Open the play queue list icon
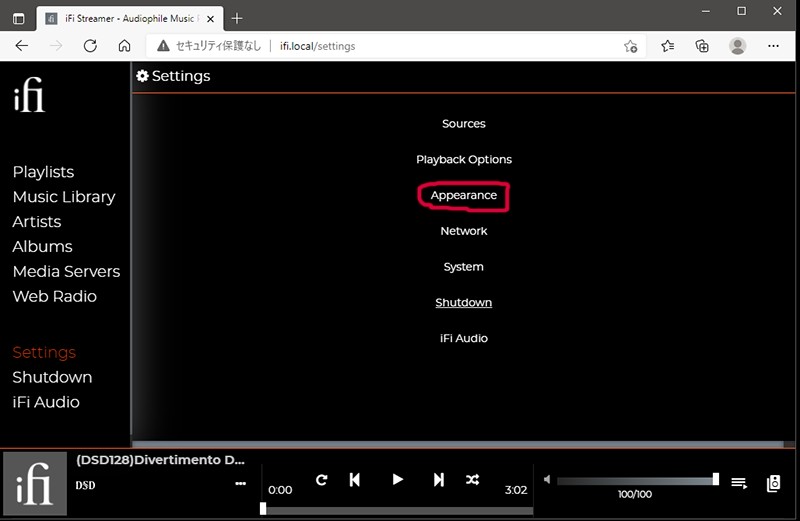 739,483
